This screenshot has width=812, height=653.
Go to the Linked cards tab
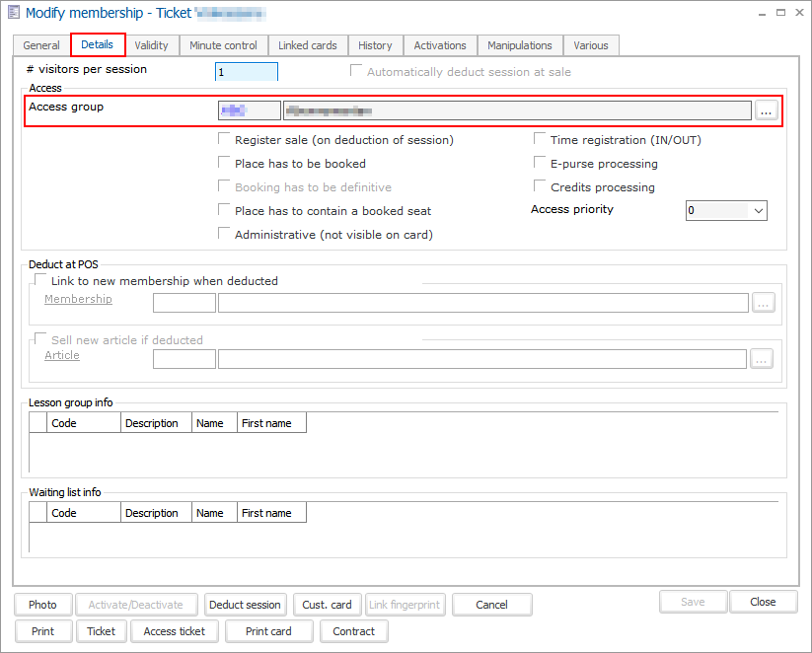pyautogui.click(x=308, y=45)
